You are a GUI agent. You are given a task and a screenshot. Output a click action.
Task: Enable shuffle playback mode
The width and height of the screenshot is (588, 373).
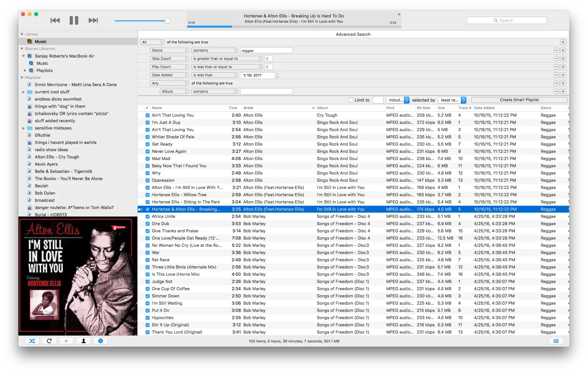(x=32, y=341)
